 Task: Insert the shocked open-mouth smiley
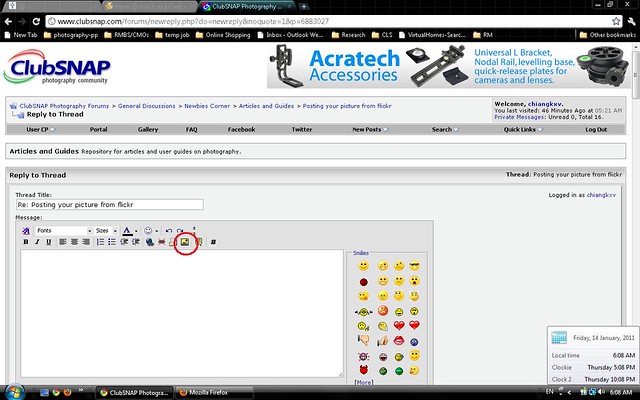(414, 281)
